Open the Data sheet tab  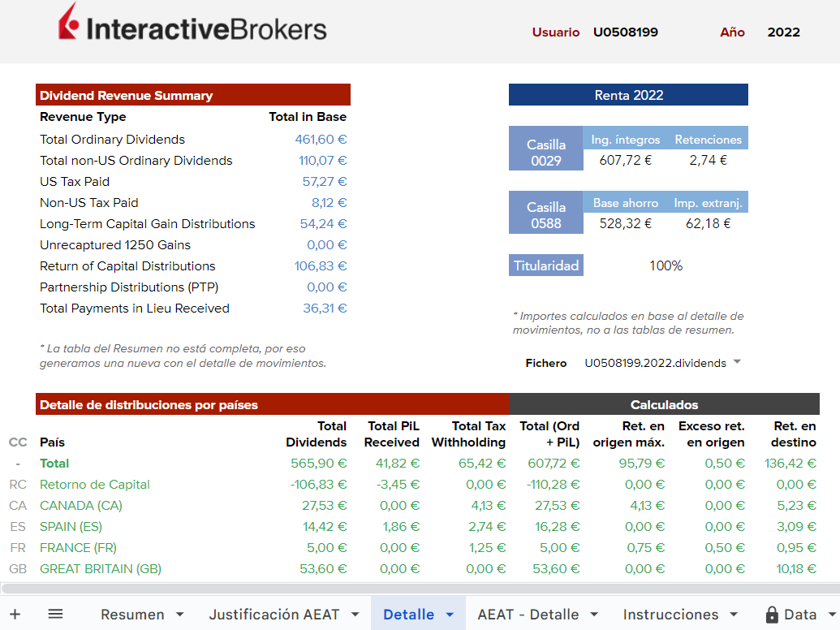click(800, 615)
